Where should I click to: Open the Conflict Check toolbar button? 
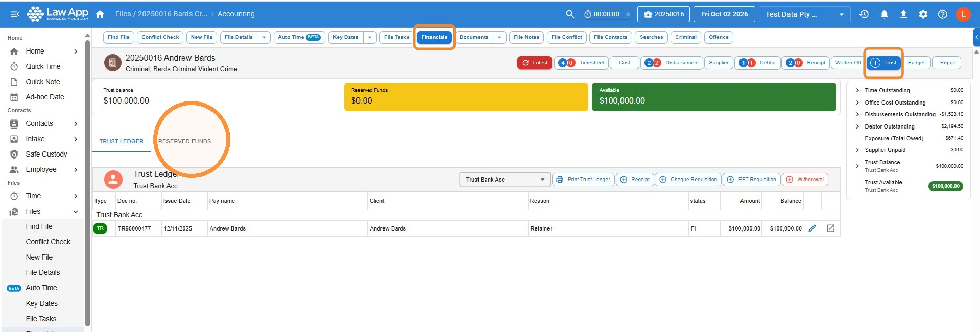click(x=160, y=37)
